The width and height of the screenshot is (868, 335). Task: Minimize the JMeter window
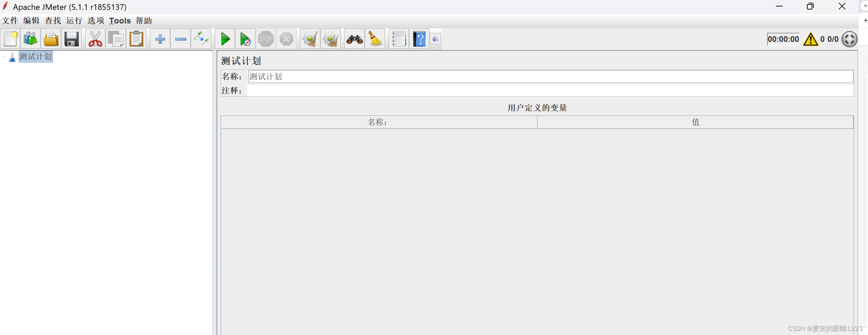tap(779, 6)
